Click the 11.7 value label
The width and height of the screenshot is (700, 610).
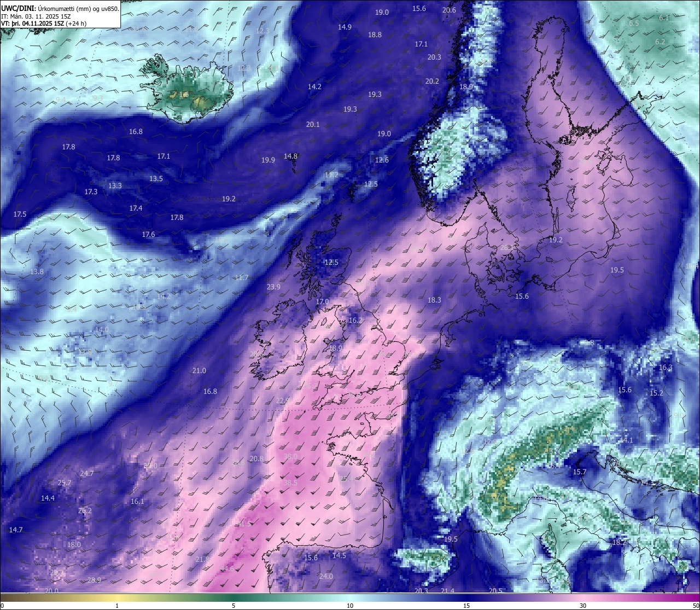click(x=242, y=278)
